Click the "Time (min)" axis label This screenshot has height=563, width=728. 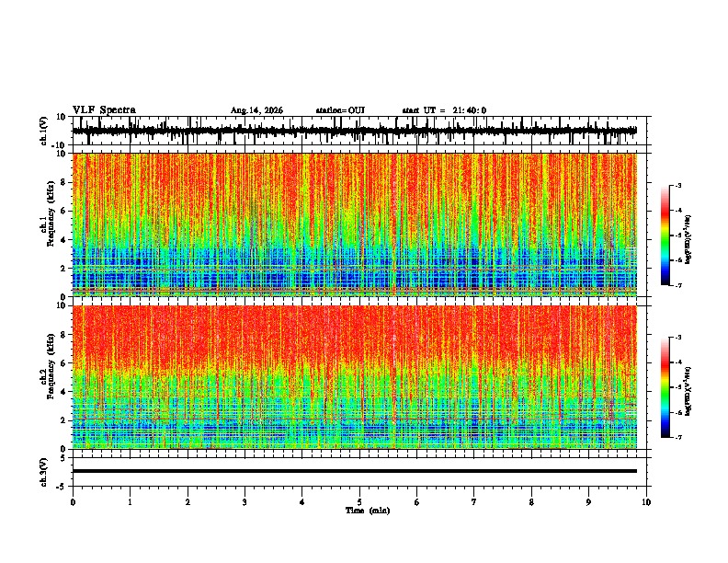click(368, 511)
